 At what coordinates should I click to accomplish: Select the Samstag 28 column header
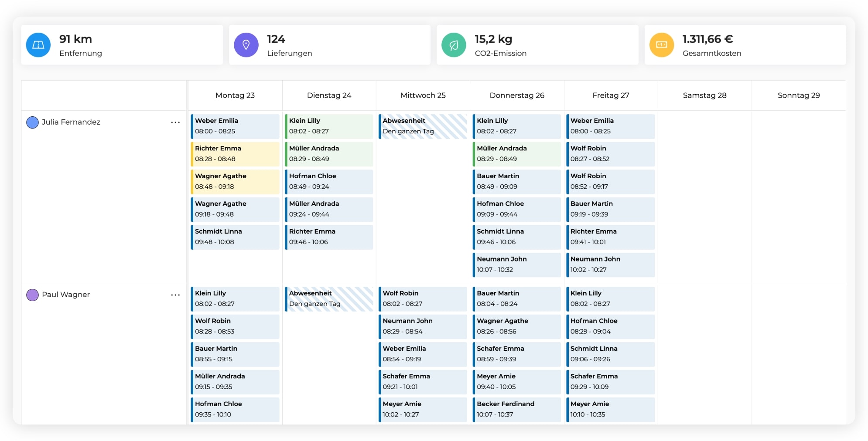tap(704, 95)
